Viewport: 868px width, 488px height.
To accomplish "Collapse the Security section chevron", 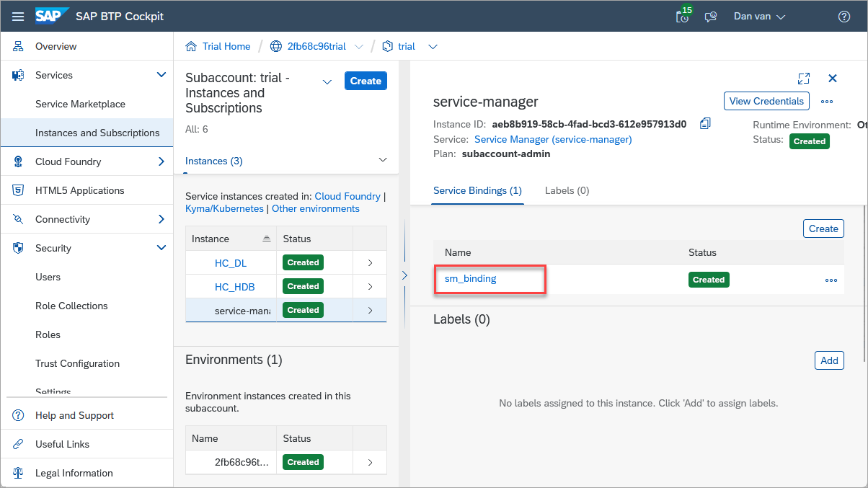I will tap(161, 248).
